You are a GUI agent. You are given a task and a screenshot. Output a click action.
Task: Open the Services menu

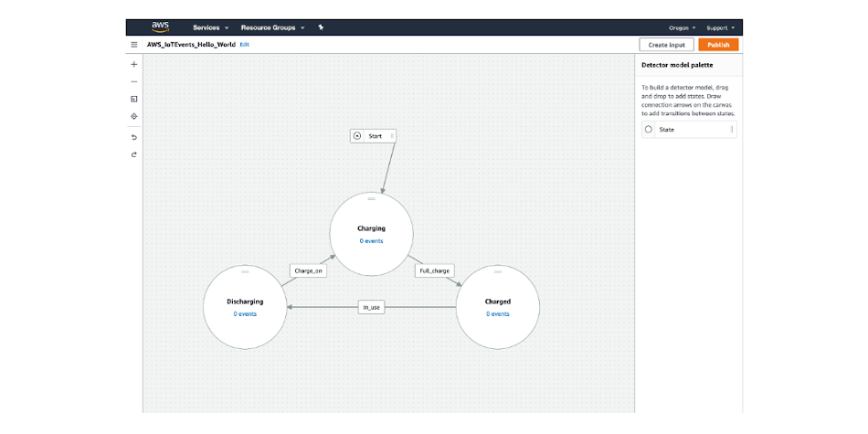210,27
